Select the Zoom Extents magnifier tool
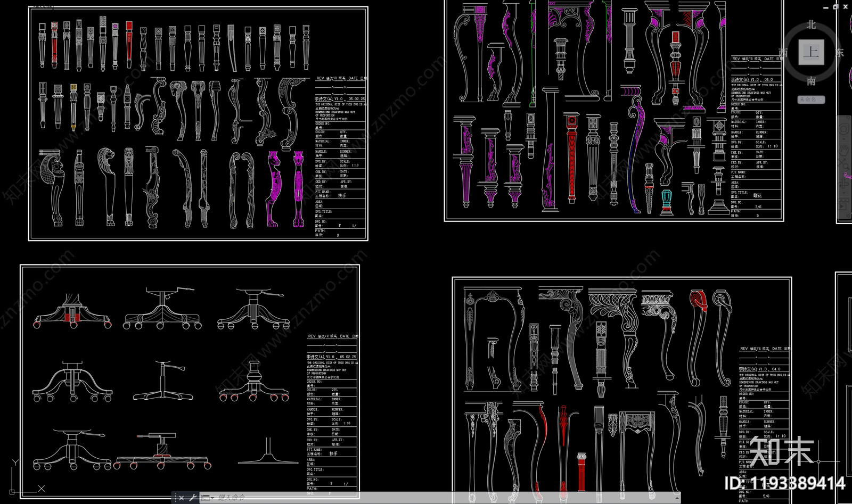 pyautogui.click(x=844, y=164)
